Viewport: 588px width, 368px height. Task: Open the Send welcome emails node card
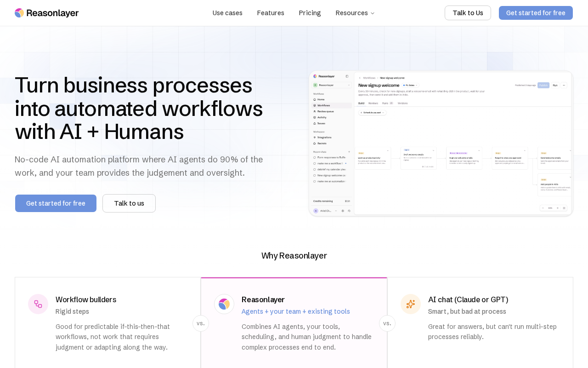click(555, 159)
